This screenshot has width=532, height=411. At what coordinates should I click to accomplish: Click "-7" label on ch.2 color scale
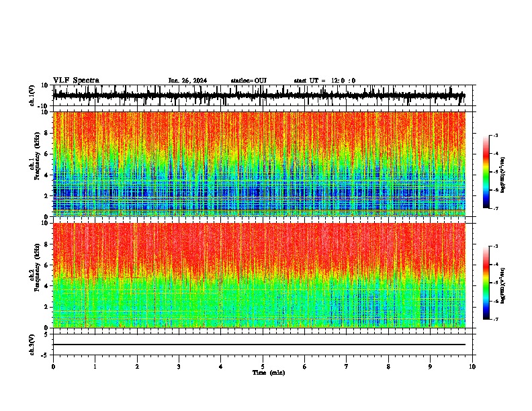pyautogui.click(x=495, y=319)
